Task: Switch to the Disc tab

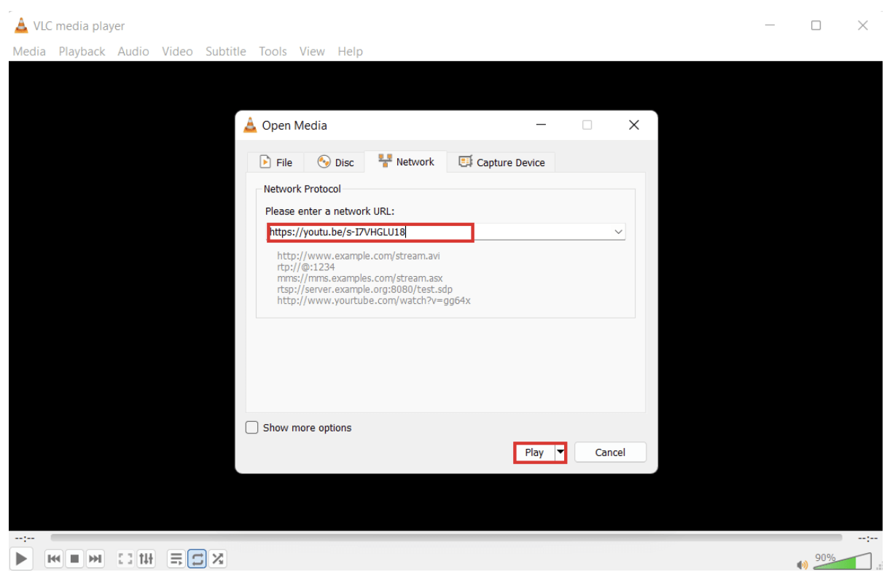Action: pos(336,162)
